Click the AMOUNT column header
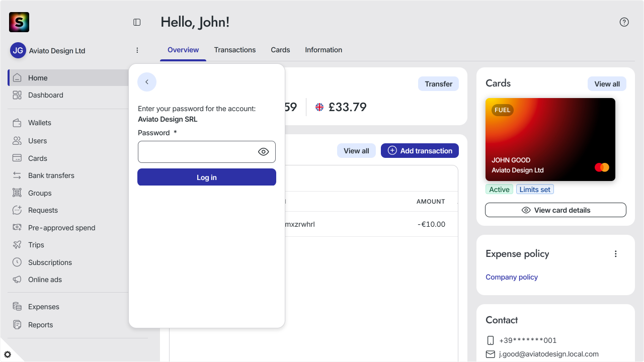 (431, 202)
